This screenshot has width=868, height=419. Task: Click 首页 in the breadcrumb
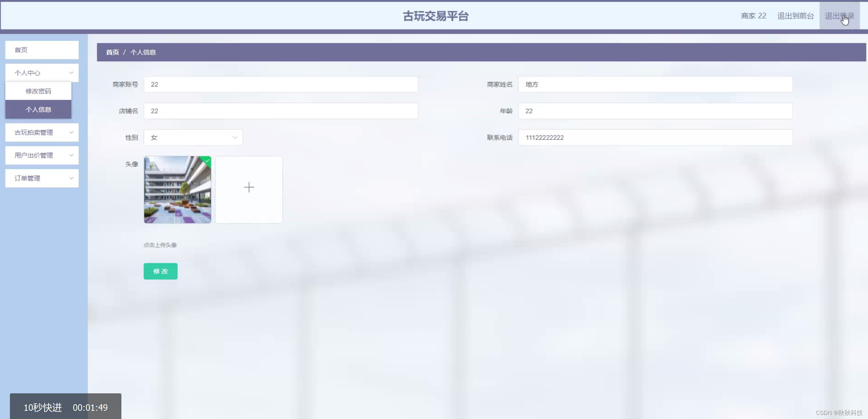coord(112,52)
